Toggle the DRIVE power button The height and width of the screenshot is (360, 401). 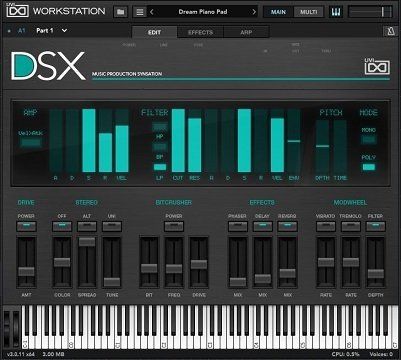[26, 226]
